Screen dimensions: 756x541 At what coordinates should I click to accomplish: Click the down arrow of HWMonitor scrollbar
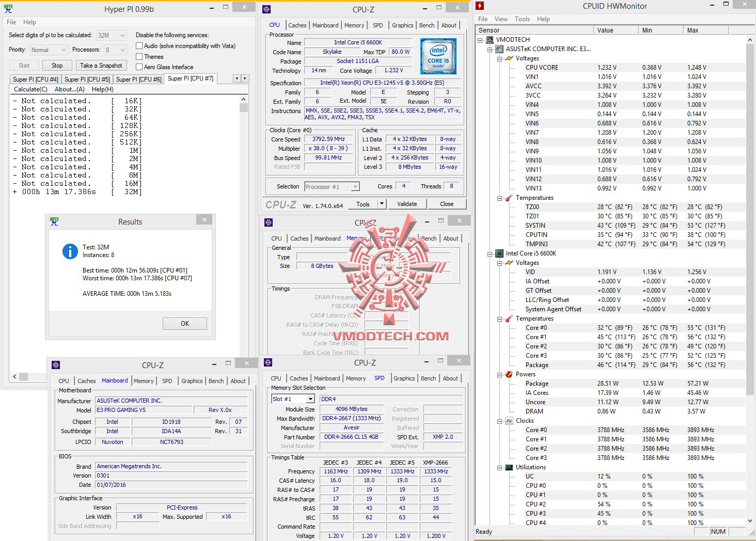pyautogui.click(x=750, y=521)
